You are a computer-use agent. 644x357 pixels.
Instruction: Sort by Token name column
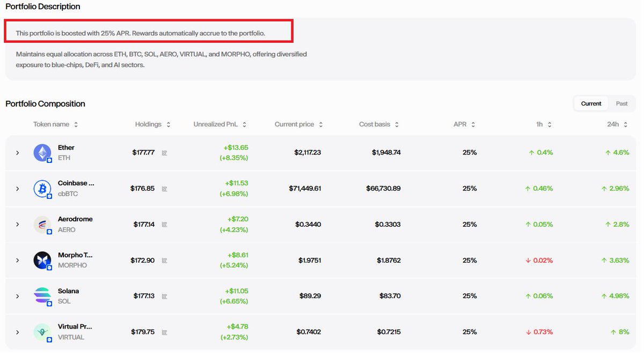coord(56,124)
